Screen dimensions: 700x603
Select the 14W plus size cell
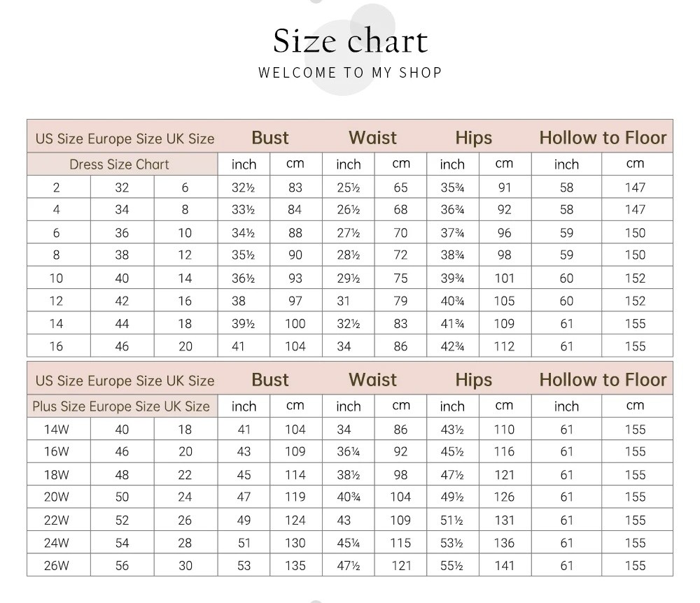tap(56, 430)
